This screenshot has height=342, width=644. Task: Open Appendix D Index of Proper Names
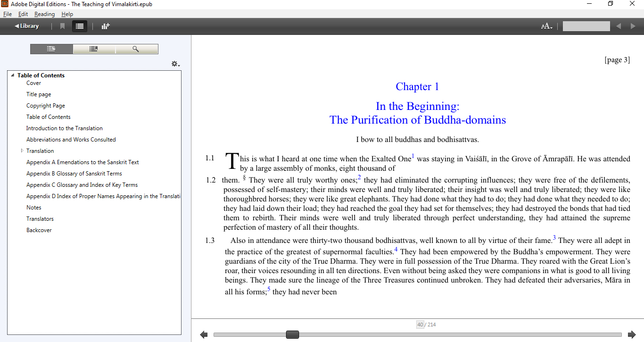pyautogui.click(x=103, y=196)
